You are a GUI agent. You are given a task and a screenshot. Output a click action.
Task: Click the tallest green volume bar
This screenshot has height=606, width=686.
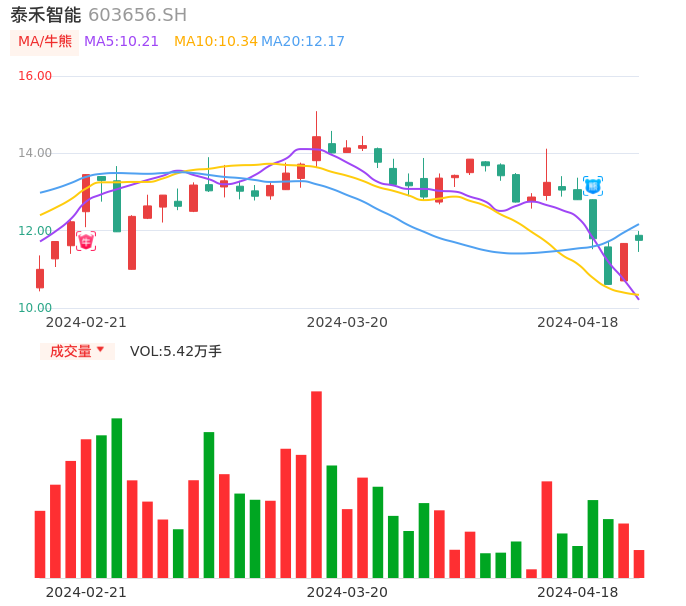point(117,498)
